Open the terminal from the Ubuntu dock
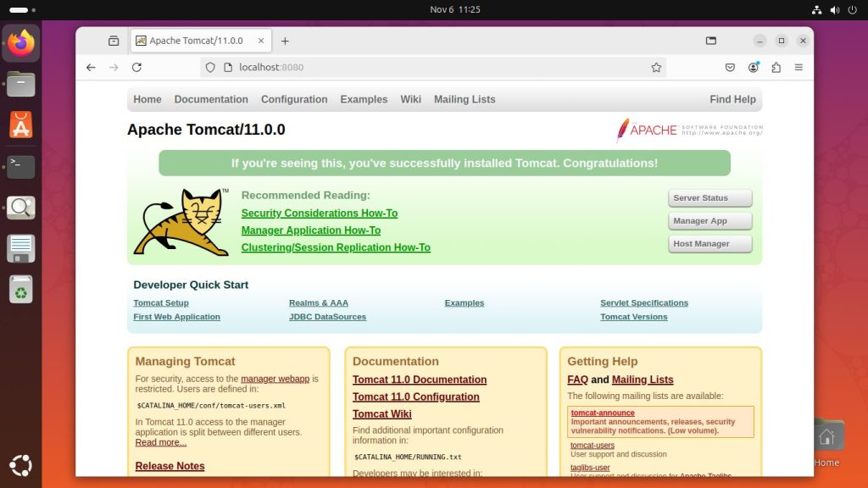The width and height of the screenshot is (868, 488). point(20,166)
